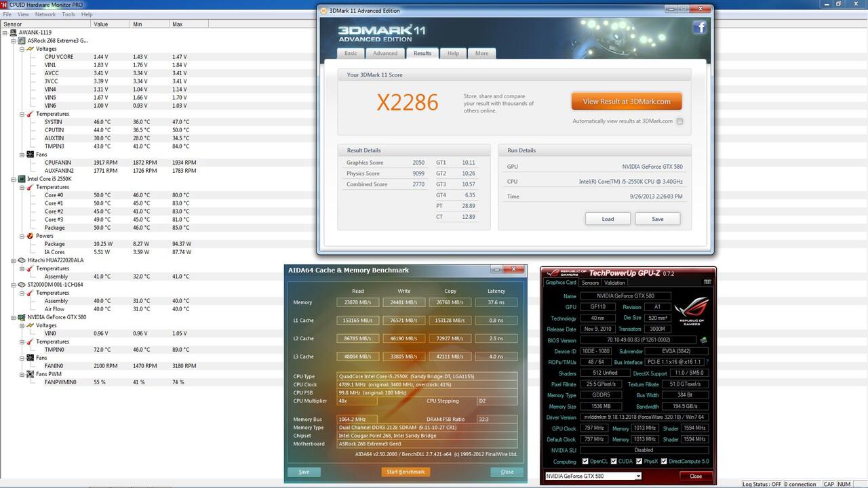Click the X2286 score in 3DMark
Viewport: 868px width, 488px height.
[x=408, y=102]
